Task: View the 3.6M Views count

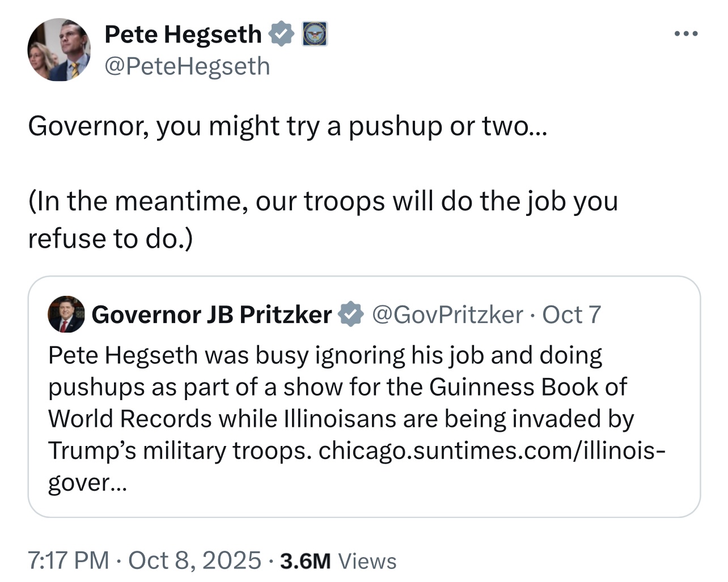Action: pos(338,561)
